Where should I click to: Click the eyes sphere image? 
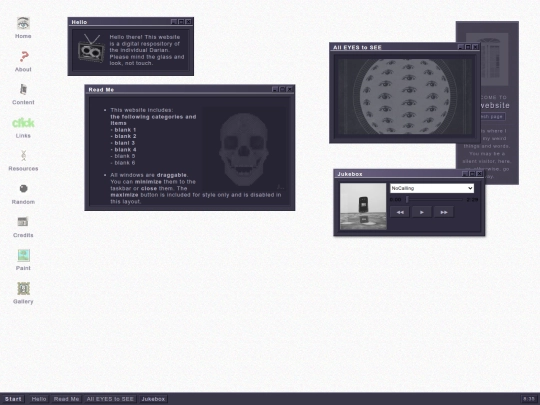coord(405,96)
